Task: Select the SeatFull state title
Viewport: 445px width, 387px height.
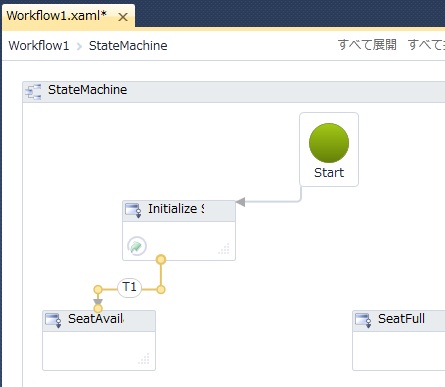Action: pyautogui.click(x=401, y=319)
